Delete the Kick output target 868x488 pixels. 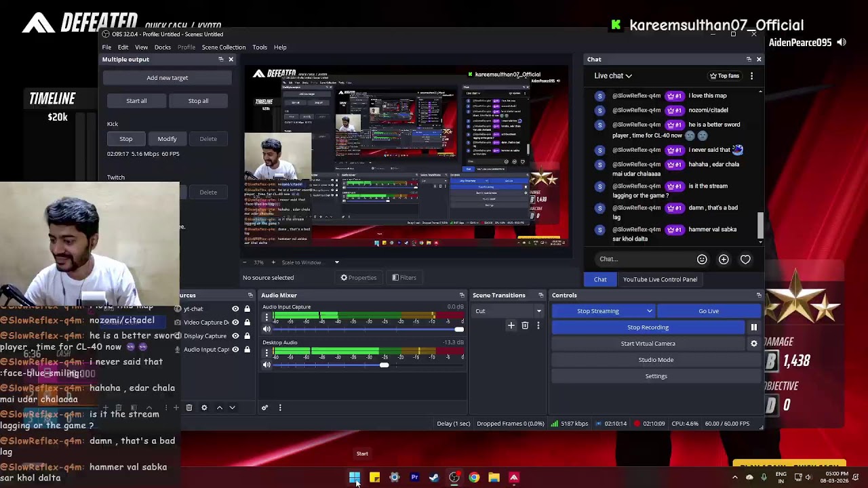208,139
